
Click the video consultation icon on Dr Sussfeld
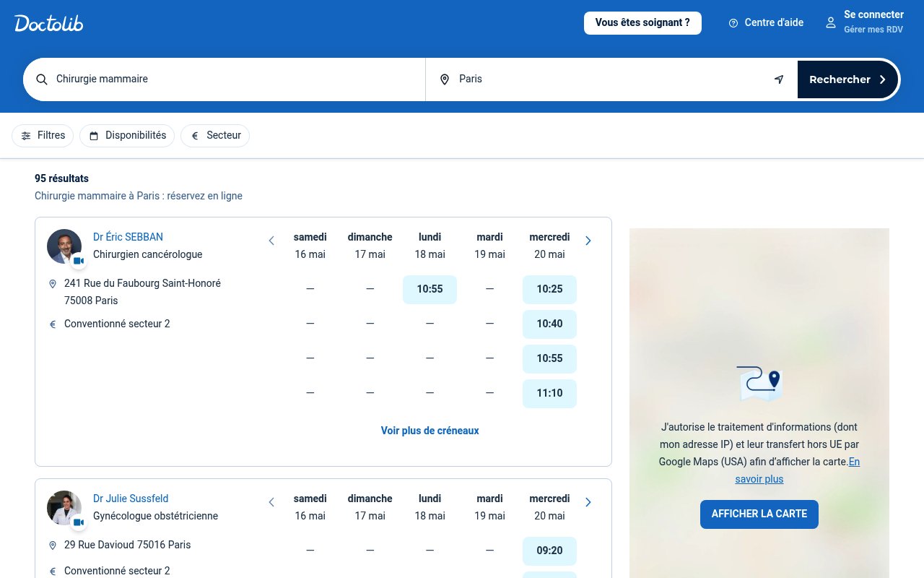[x=78, y=522]
